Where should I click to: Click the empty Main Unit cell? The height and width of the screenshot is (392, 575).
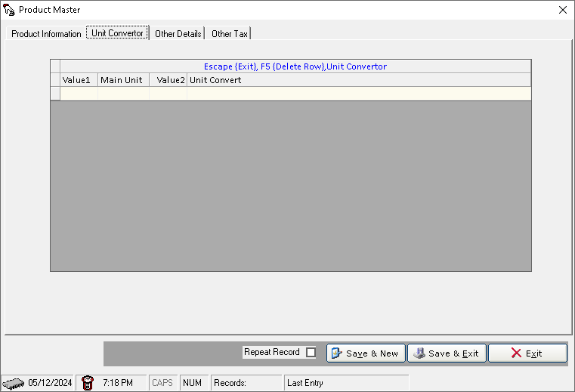(x=124, y=94)
